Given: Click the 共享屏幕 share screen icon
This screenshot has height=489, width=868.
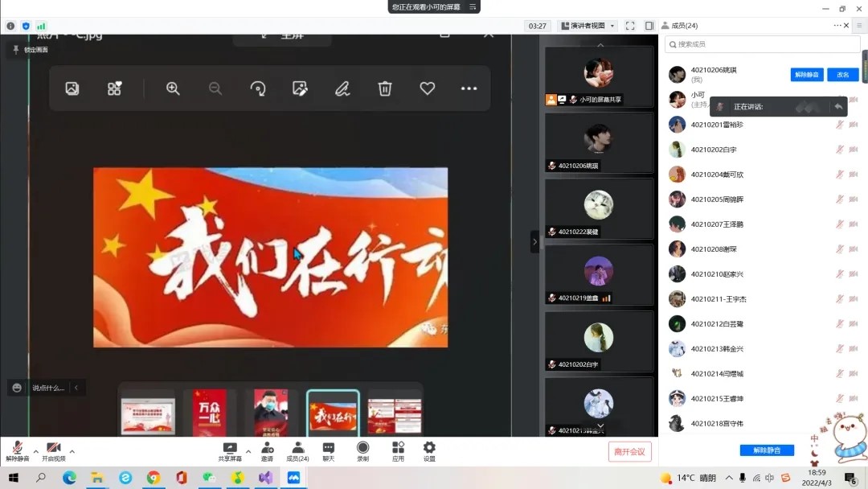Looking at the screenshot, I should tap(230, 450).
